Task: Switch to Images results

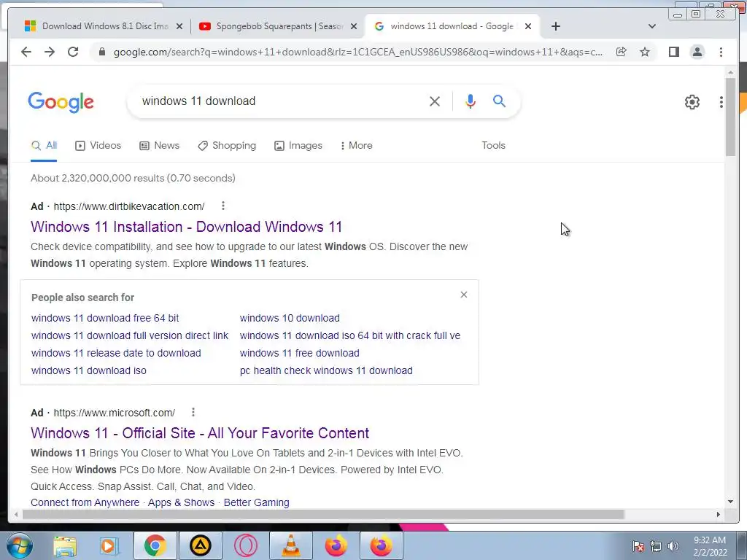Action: click(298, 146)
